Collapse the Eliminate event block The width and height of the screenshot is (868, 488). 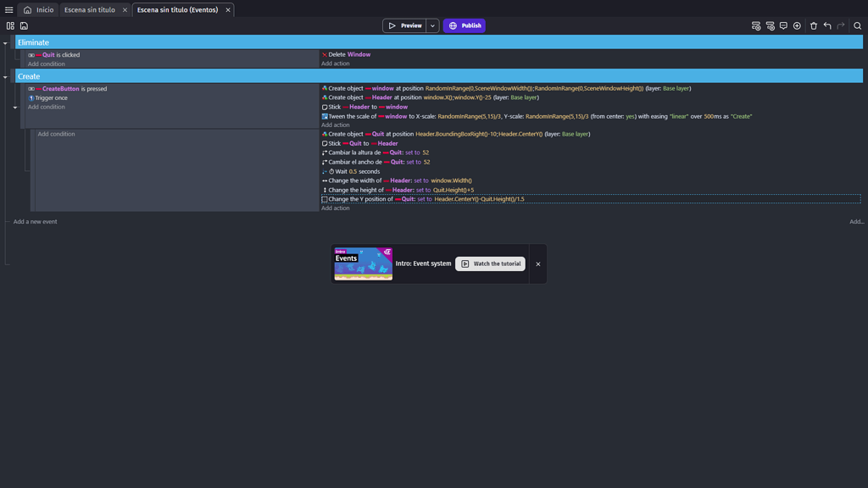5,43
